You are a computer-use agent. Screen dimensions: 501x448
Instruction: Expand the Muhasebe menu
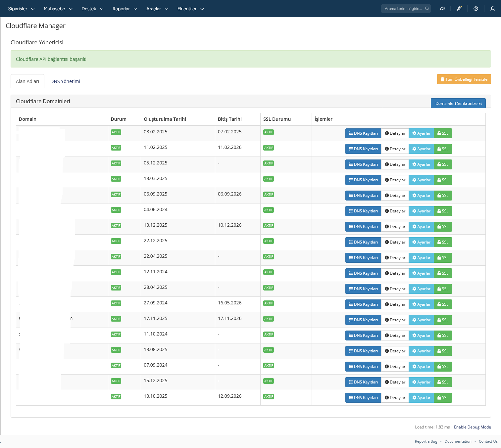click(x=58, y=9)
